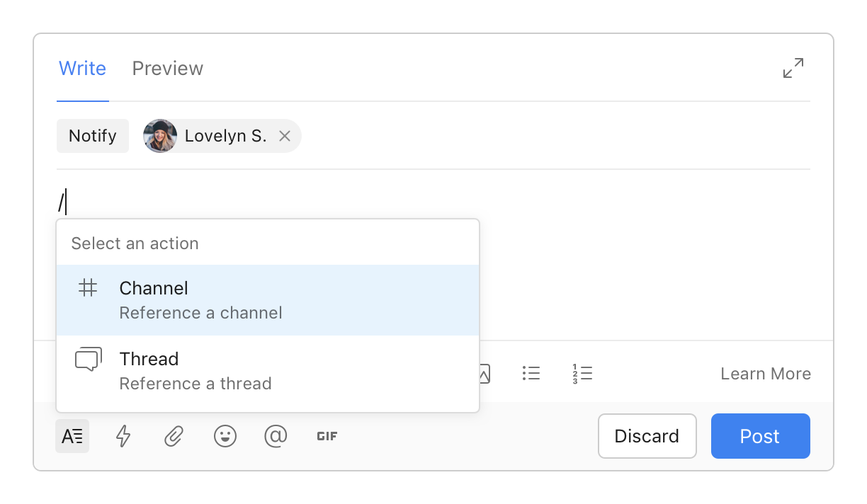Screen dimensions: 867x504
Task: Switch to the Write tab
Action: tap(82, 69)
